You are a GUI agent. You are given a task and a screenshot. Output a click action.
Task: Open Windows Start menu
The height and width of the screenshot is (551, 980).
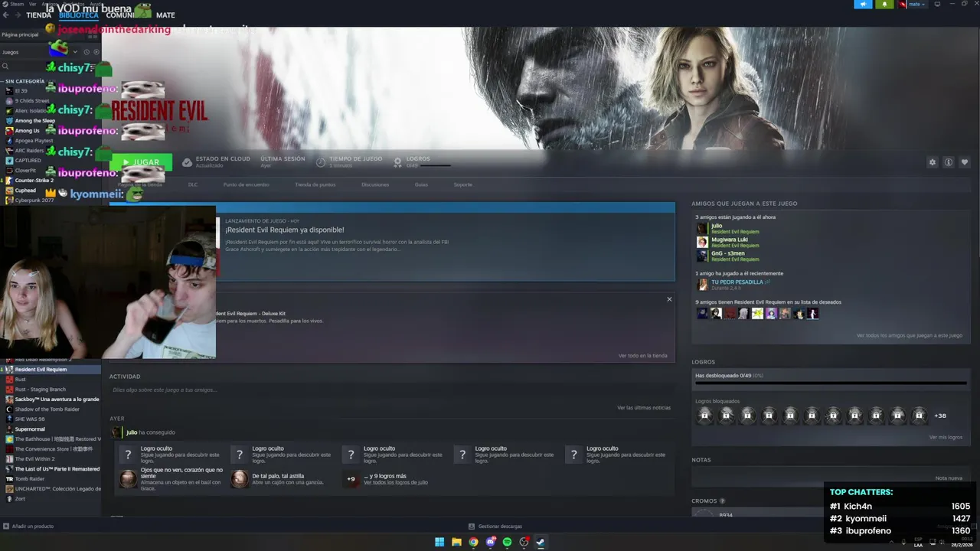pyautogui.click(x=439, y=542)
